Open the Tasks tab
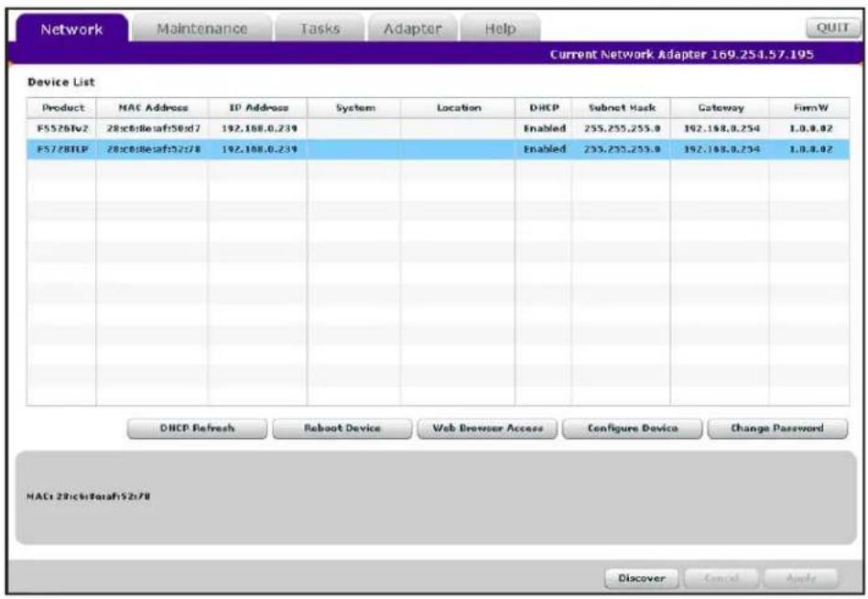The height and width of the screenshot is (599, 868). pos(320,28)
